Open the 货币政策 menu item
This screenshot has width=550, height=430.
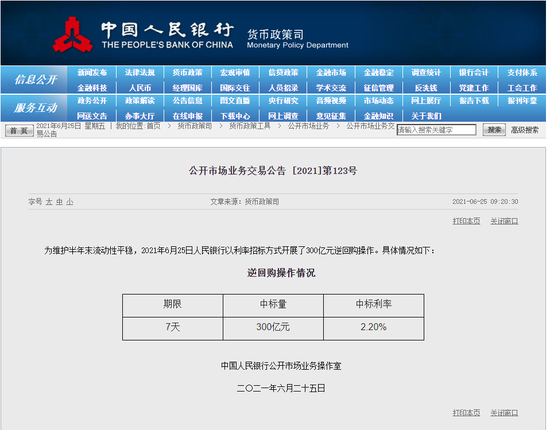[x=187, y=73]
